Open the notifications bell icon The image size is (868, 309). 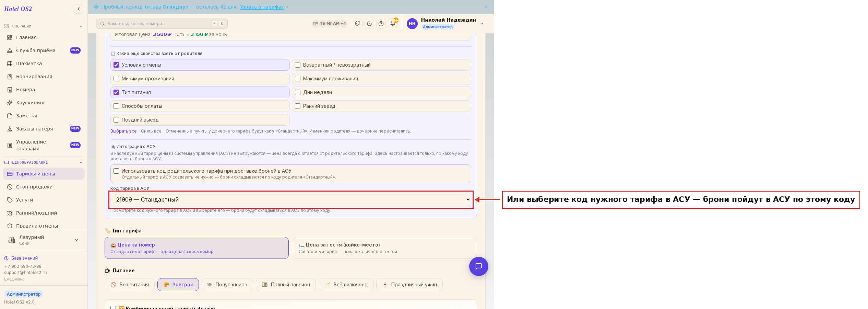click(x=393, y=23)
